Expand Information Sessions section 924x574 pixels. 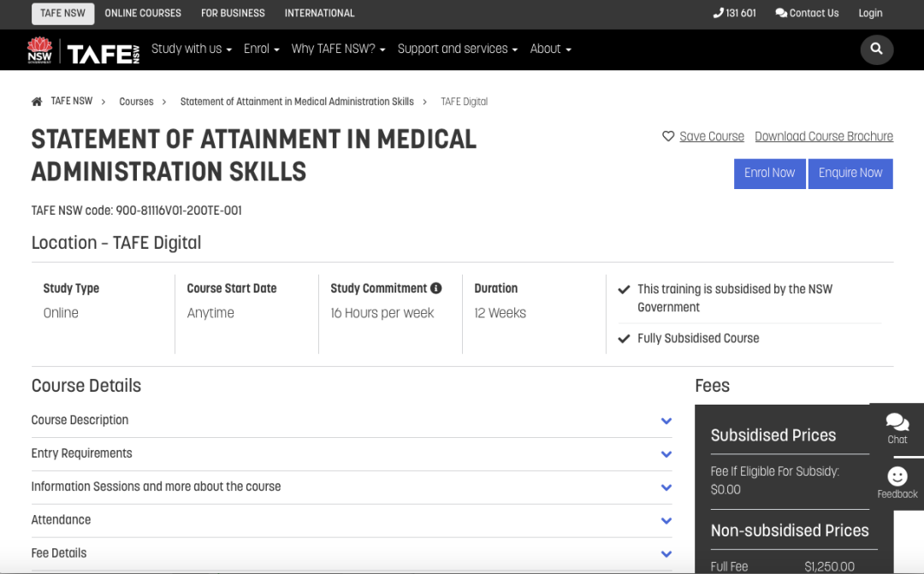click(x=352, y=487)
